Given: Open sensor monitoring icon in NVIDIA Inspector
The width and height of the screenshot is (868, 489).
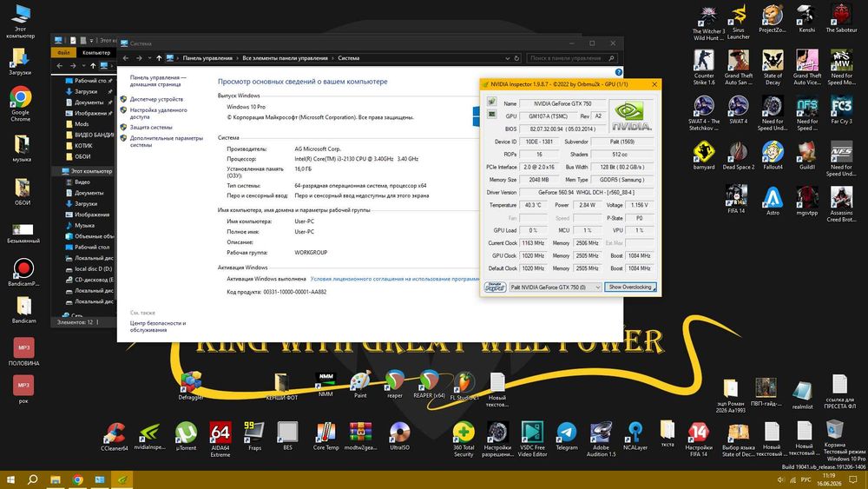Looking at the screenshot, I should (x=491, y=102).
